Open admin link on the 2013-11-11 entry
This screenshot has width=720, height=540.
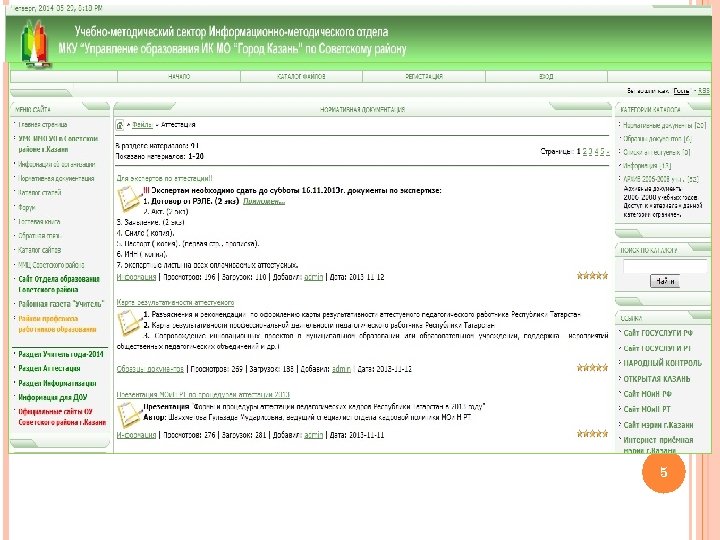(x=314, y=435)
